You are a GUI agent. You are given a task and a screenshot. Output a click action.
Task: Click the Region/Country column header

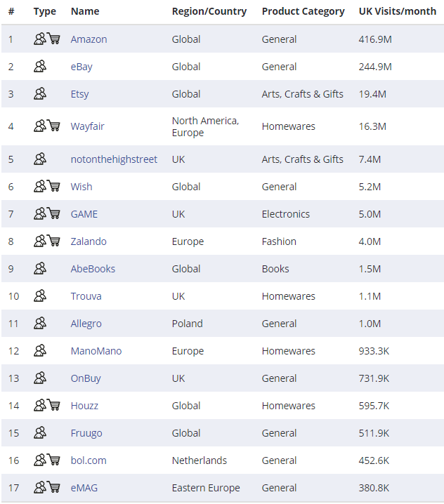click(209, 11)
